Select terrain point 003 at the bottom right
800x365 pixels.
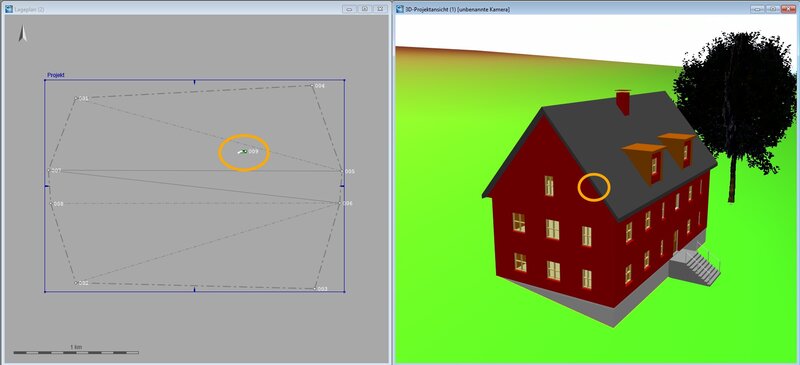(x=314, y=288)
